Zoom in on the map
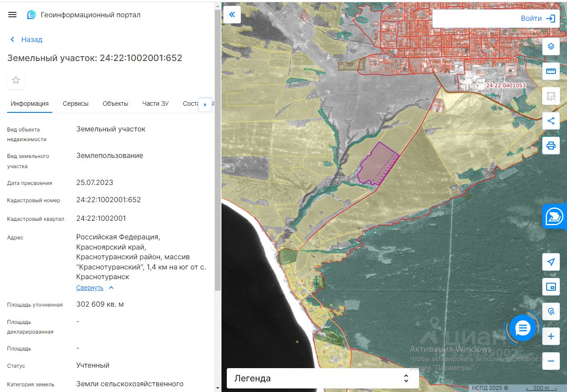Screen dimensions: 567x392 pos(551,336)
